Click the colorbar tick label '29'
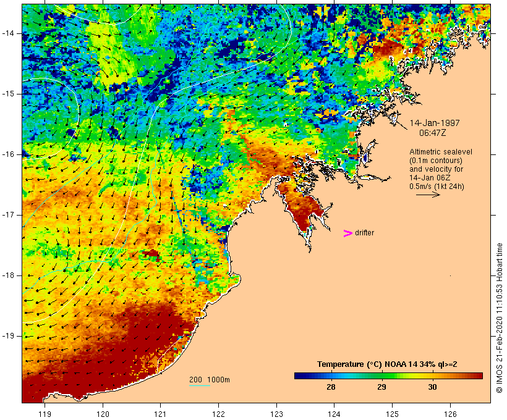507x420 pixels. (x=381, y=387)
